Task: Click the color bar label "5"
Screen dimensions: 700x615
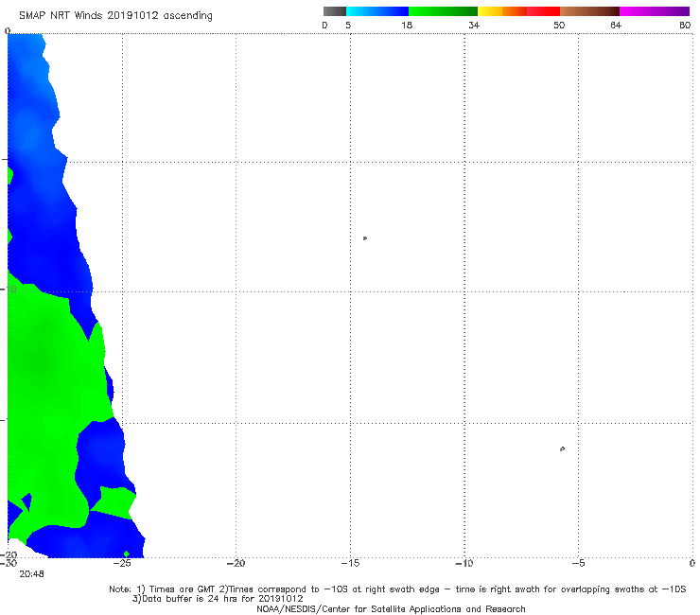Action: pyautogui.click(x=348, y=25)
